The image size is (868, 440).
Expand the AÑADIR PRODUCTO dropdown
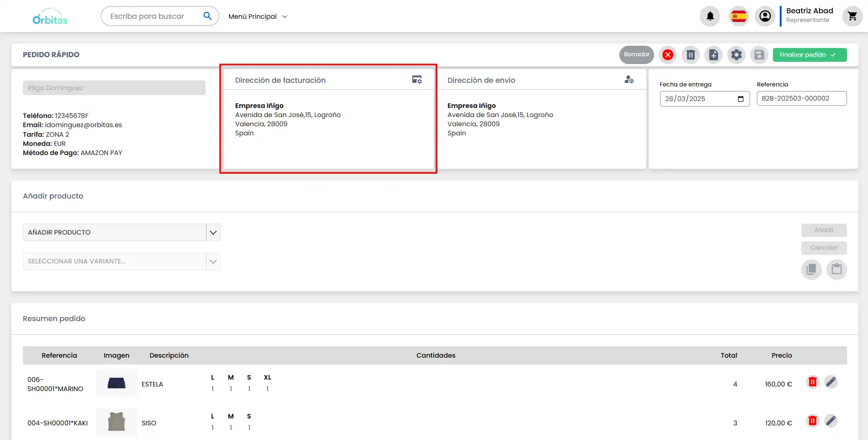(x=213, y=232)
